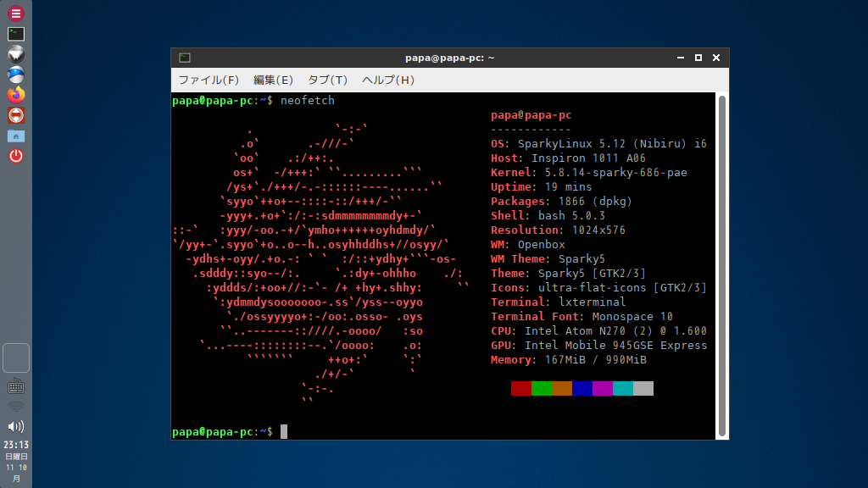Viewport: 868px width, 488px height.
Task: Click the green color block in neofetch
Action: click(x=542, y=388)
